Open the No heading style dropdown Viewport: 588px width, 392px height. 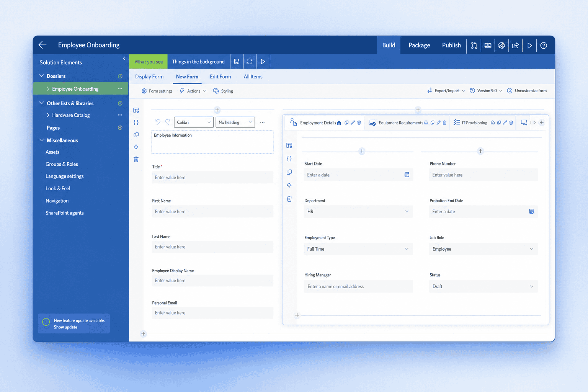click(x=235, y=122)
